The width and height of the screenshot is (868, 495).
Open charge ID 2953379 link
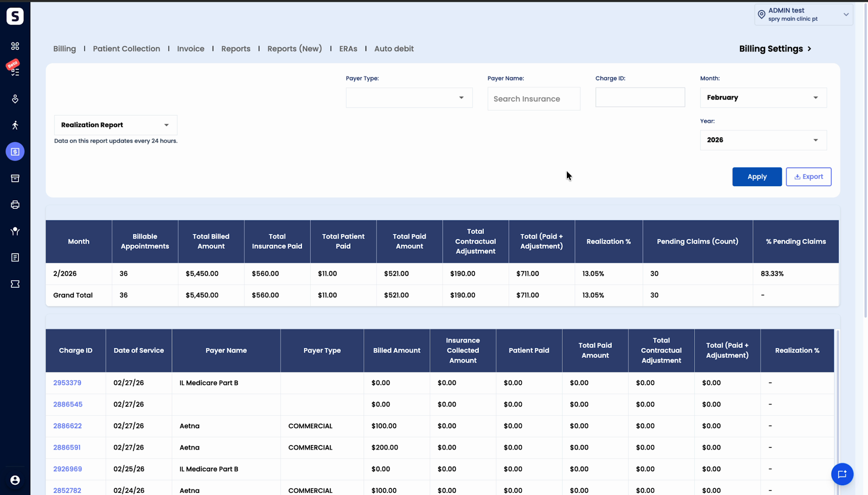pos(67,383)
